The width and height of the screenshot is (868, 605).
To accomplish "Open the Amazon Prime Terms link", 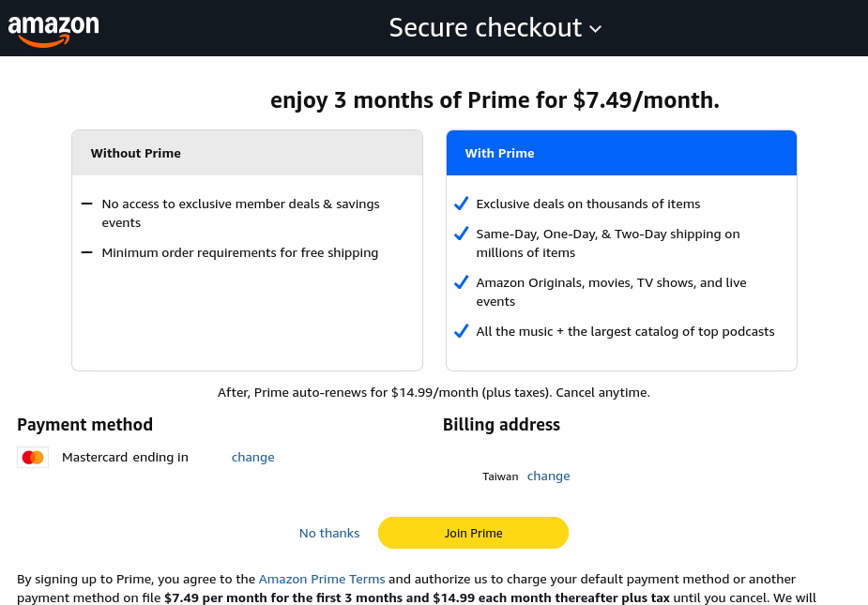I will [x=322, y=579].
